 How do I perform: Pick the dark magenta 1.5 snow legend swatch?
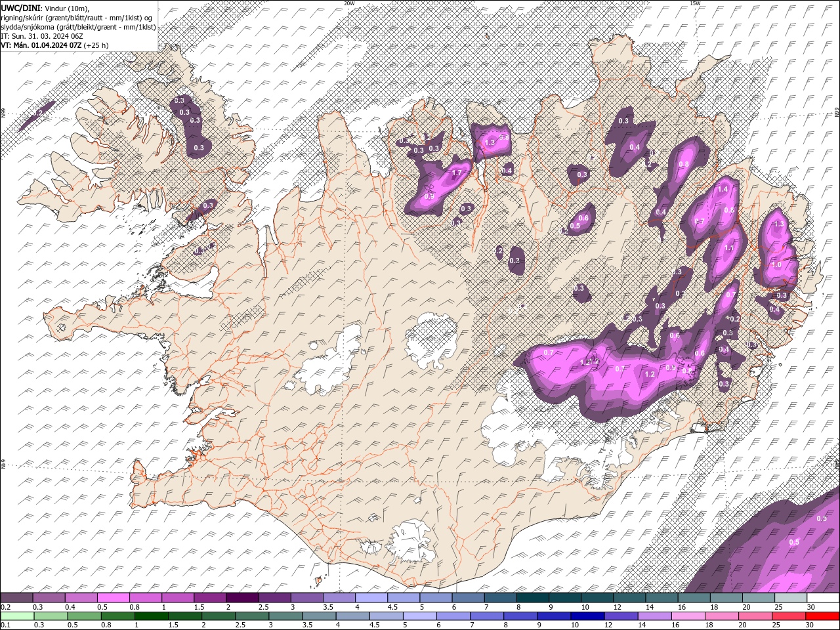pos(210,598)
